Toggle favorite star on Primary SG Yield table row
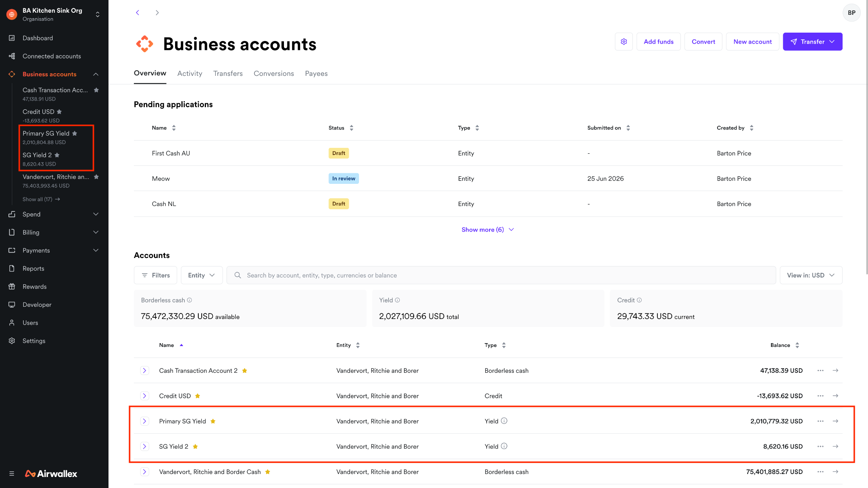 (213, 421)
